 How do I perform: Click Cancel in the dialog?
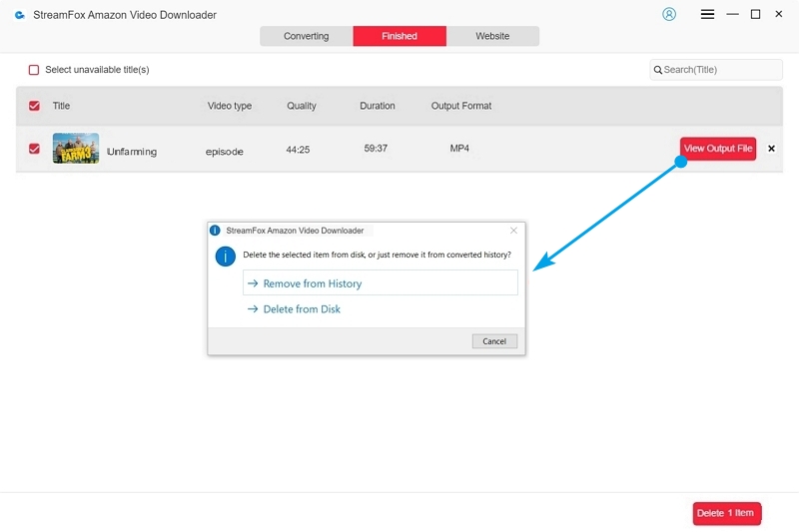pyautogui.click(x=494, y=341)
